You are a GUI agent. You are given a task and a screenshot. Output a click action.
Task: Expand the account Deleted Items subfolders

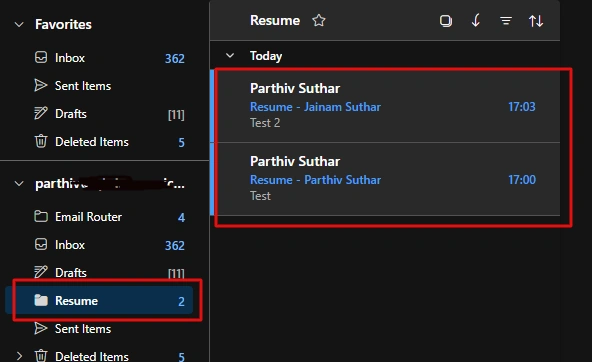19,356
